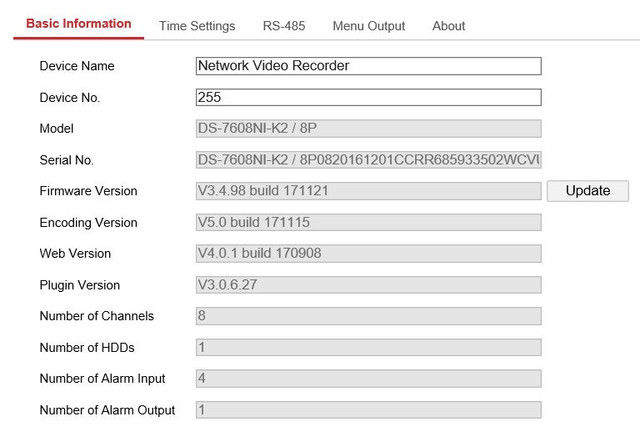Click into the Device No. field
The height and width of the screenshot is (443, 640).
tap(368, 98)
